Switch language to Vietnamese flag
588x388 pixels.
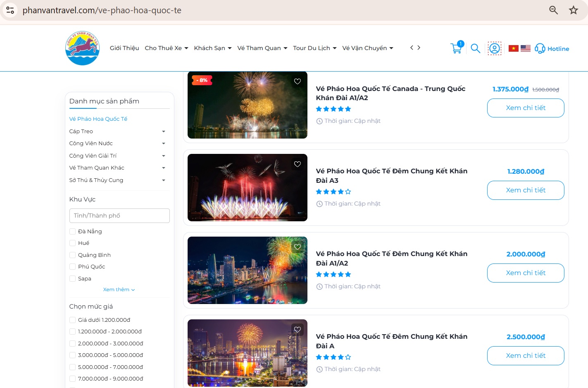[x=513, y=48]
